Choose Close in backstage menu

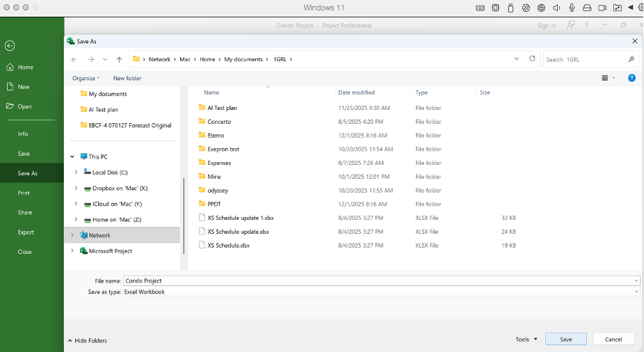pyautogui.click(x=24, y=252)
